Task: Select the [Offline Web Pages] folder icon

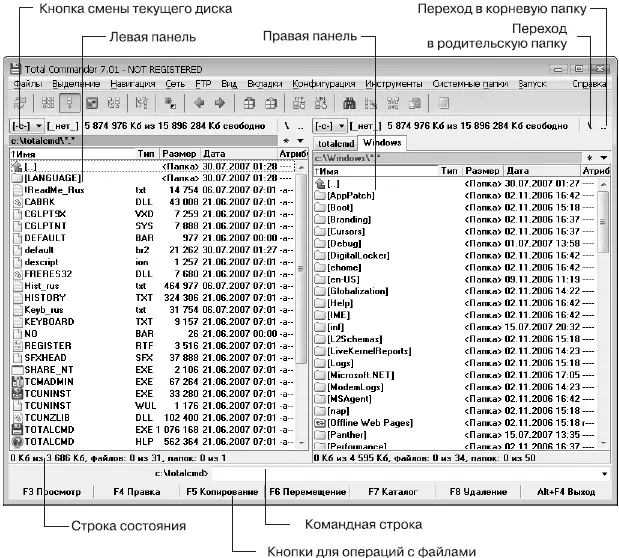Action: pos(320,423)
